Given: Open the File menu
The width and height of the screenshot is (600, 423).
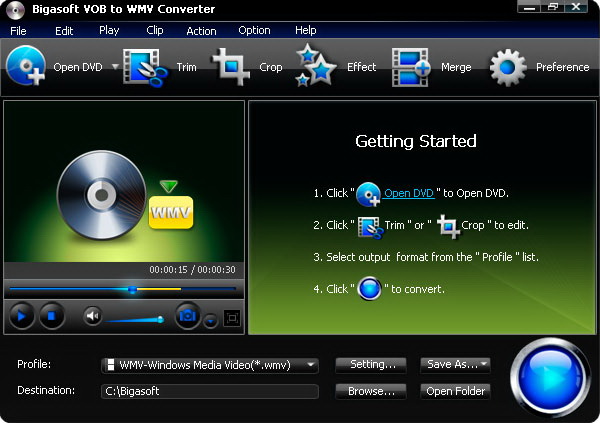Looking at the screenshot, I should (x=18, y=31).
